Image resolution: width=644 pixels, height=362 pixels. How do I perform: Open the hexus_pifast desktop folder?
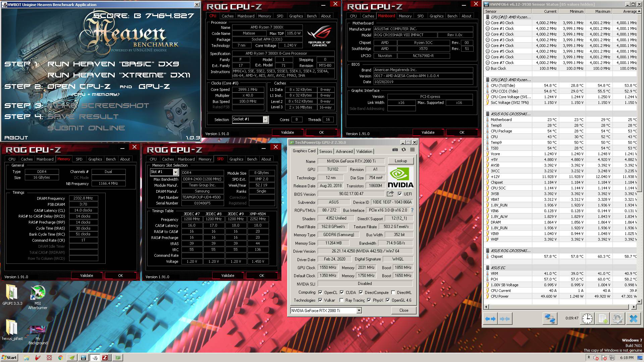tap(12, 329)
